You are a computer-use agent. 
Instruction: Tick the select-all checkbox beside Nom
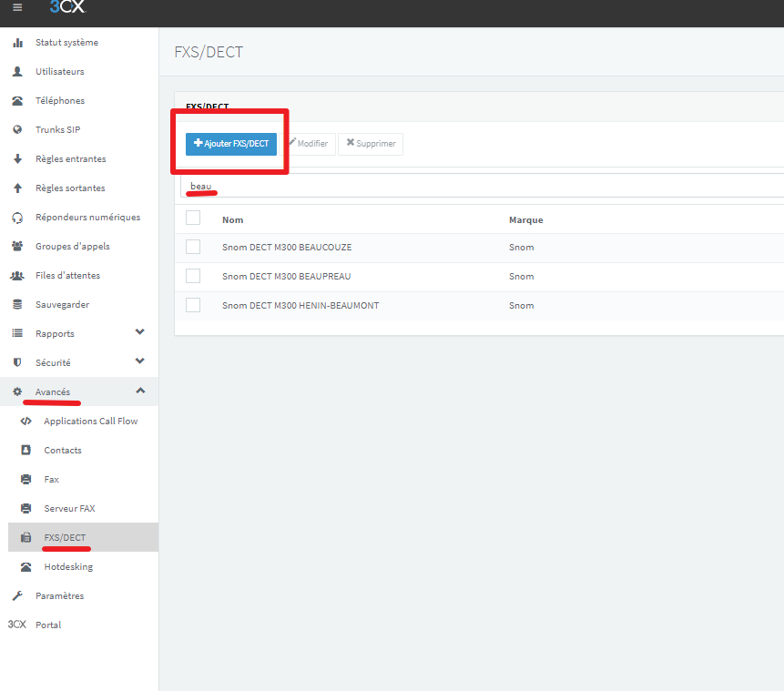(x=193, y=218)
